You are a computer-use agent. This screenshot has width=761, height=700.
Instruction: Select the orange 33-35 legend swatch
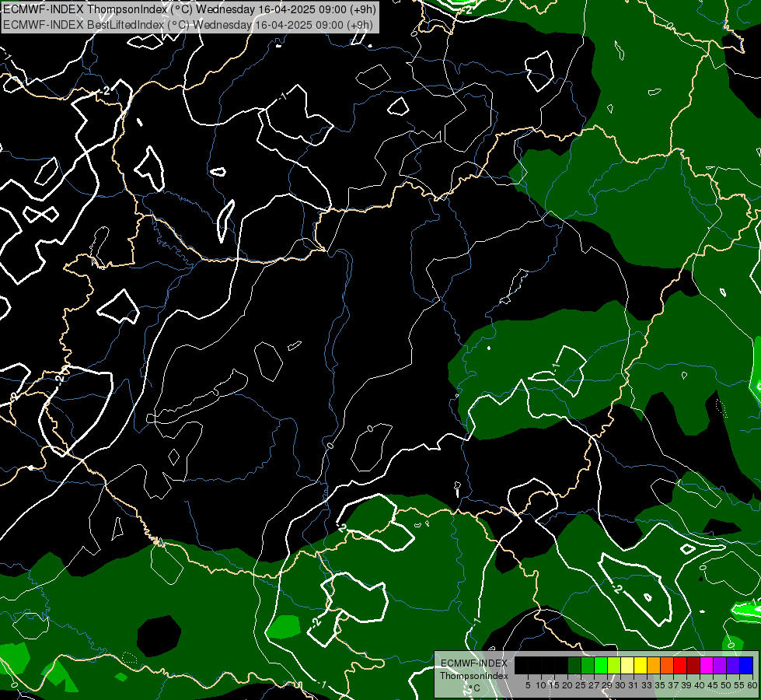654,665
